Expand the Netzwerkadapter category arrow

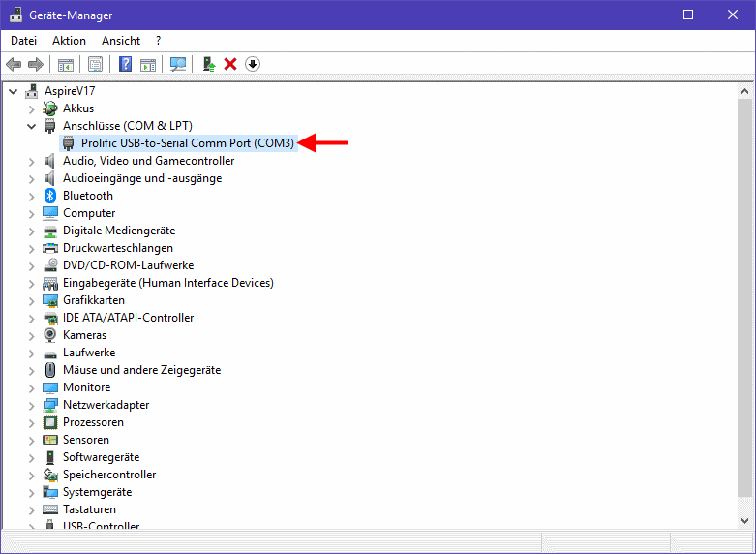(x=32, y=405)
